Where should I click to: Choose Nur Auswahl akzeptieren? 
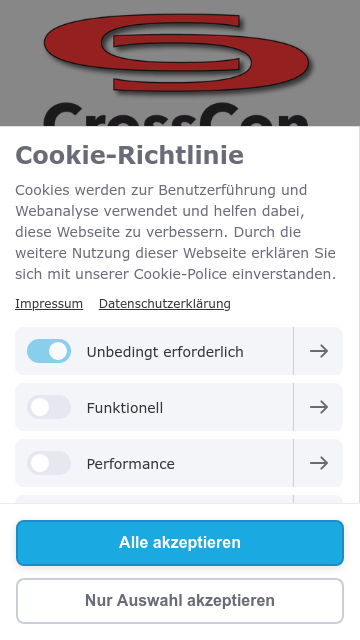[180, 600]
